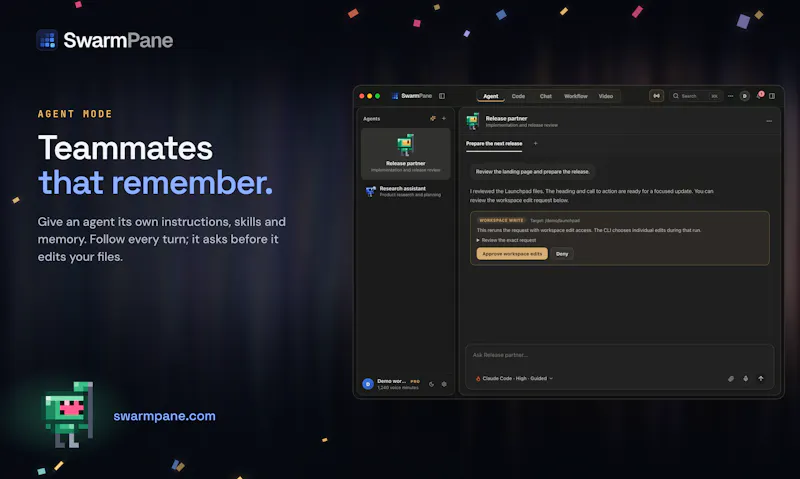The image size is (800, 479).
Task: Select the Research assistant agent
Action: (406, 191)
